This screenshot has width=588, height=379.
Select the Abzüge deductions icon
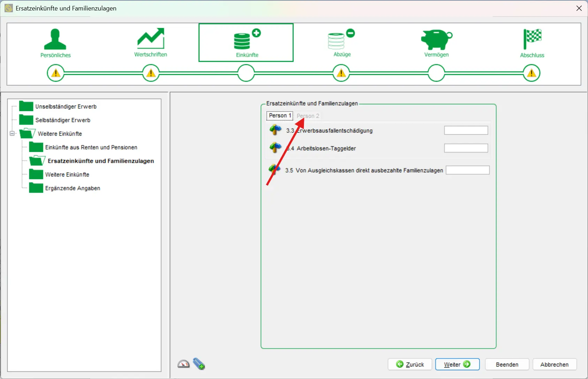click(341, 39)
